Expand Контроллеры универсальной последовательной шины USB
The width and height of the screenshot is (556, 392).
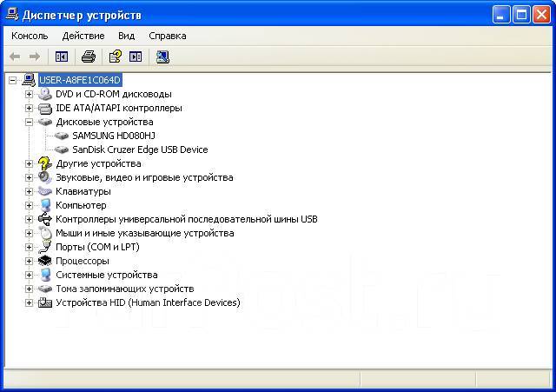[x=29, y=219]
